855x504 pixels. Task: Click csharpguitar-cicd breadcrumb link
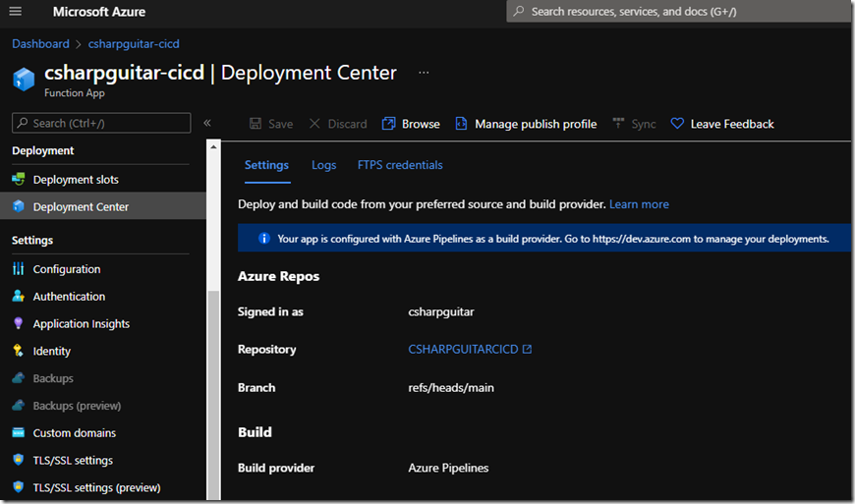click(134, 43)
